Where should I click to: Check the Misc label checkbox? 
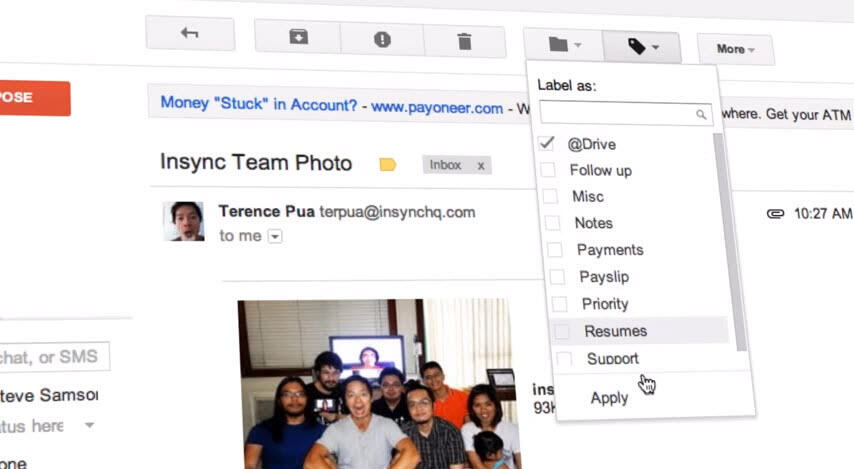[x=550, y=196]
